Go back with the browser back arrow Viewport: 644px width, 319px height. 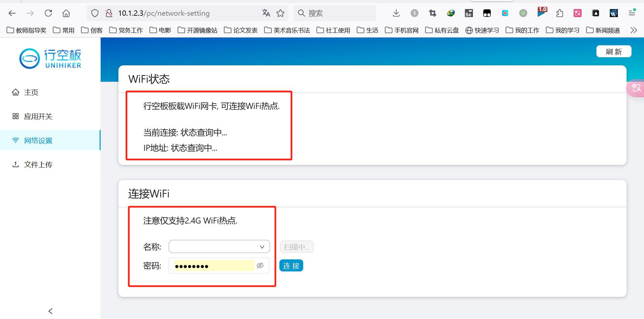point(12,13)
